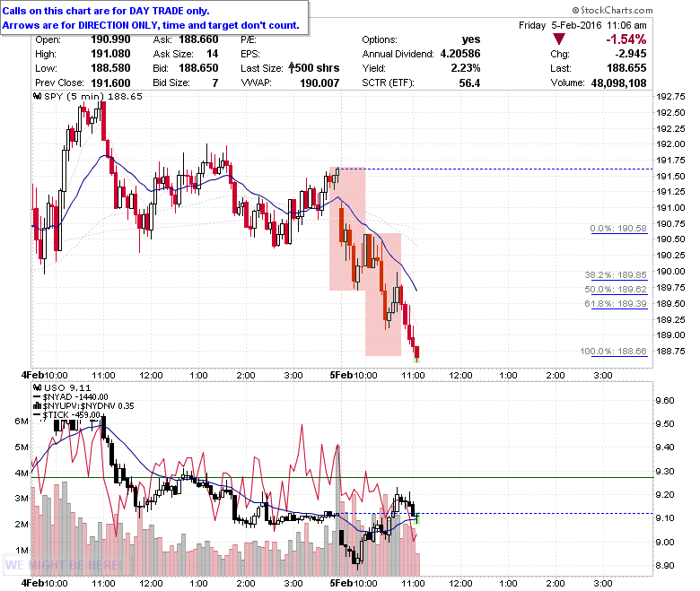Click the 'SPY (5 min) 188.65' chart title
Viewport: 700px width, 591px height.
click(92, 96)
